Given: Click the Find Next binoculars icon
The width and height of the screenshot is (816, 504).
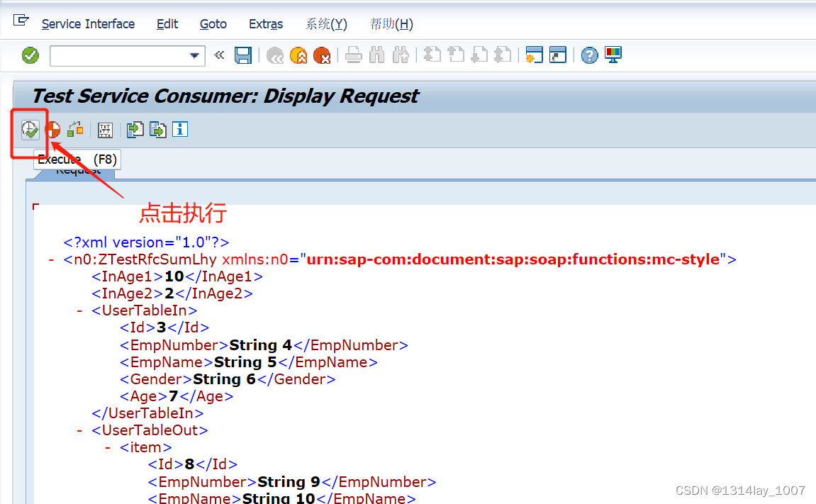Looking at the screenshot, I should tap(401, 55).
